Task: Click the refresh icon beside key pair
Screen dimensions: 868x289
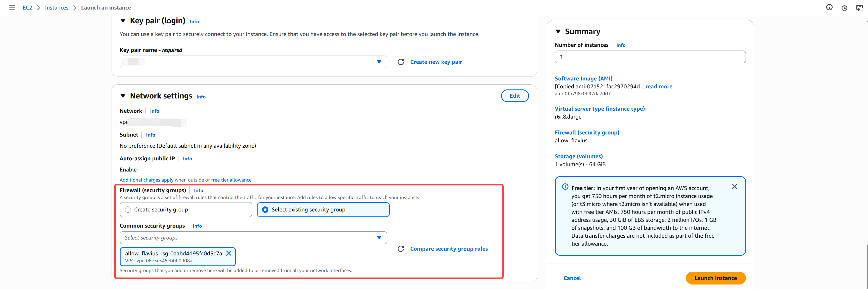Action: click(x=401, y=62)
